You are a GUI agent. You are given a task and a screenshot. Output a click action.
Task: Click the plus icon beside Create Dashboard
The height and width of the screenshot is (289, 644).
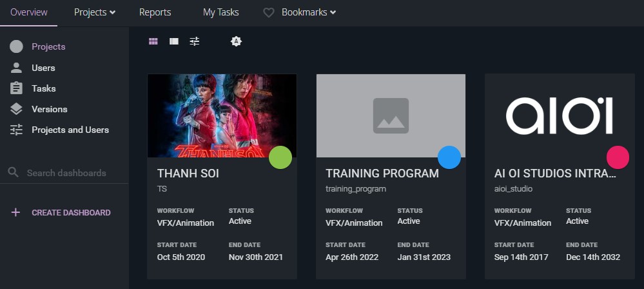(x=15, y=212)
